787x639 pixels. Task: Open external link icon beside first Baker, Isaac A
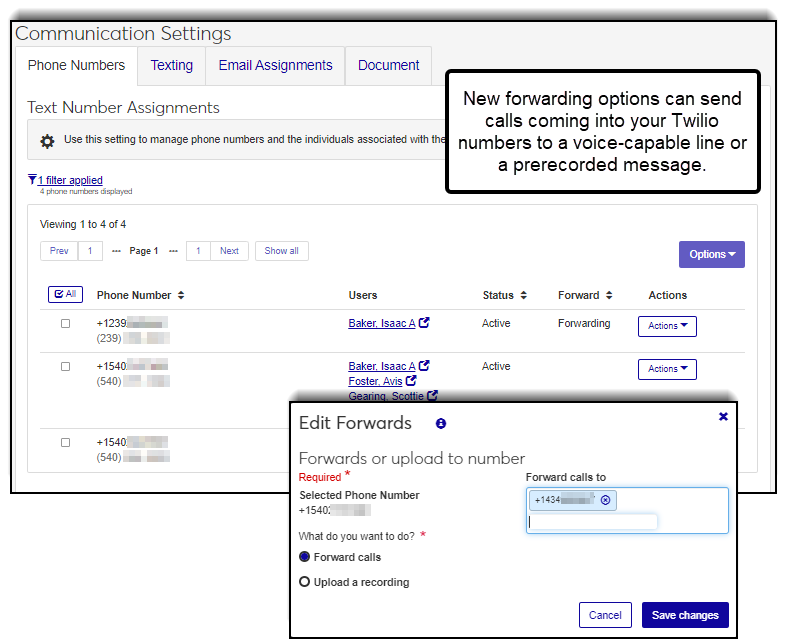(x=424, y=323)
